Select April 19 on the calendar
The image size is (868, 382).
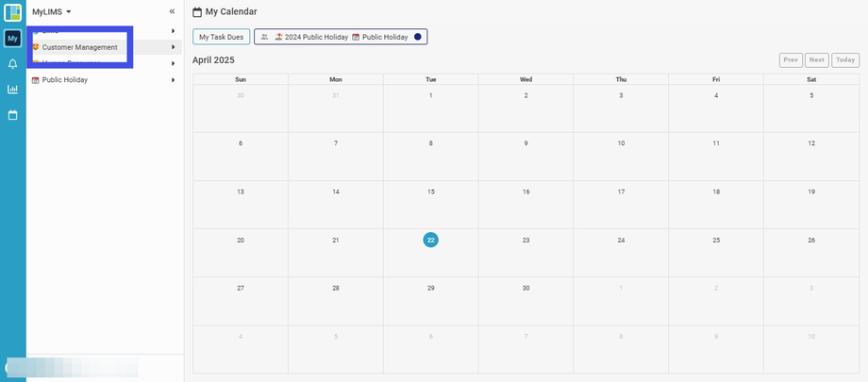coord(811,205)
